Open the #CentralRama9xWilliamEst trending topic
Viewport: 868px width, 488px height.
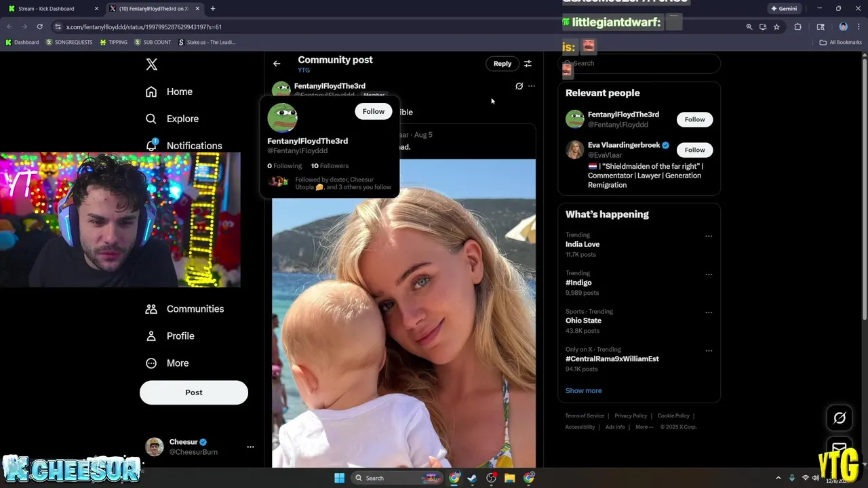[x=612, y=359]
